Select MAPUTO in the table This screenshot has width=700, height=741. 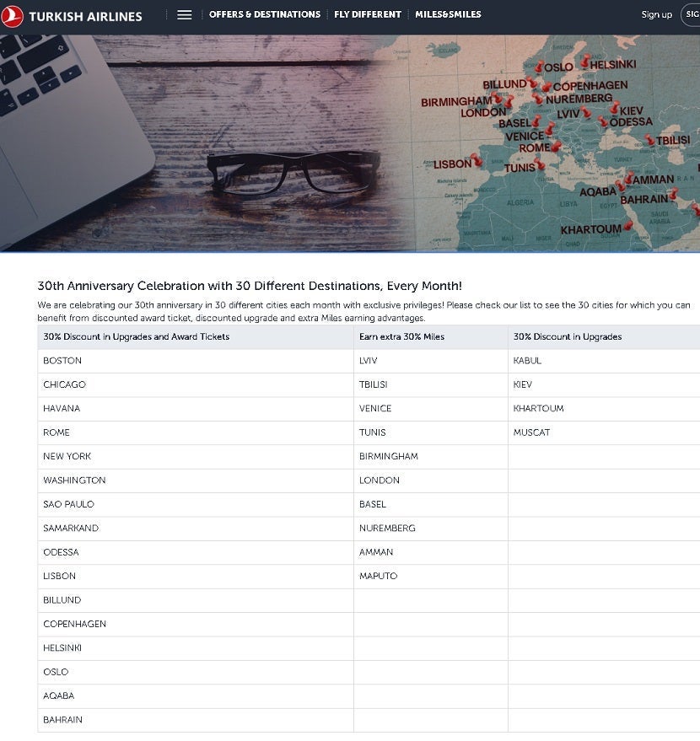click(378, 576)
